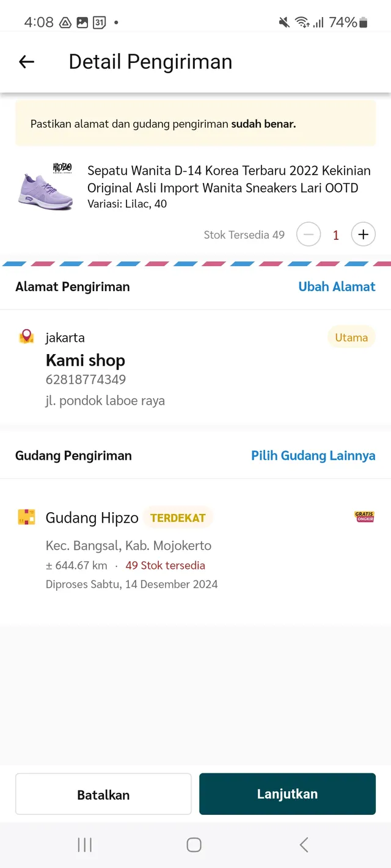Tap the calendar notification icon in status bar
The height and width of the screenshot is (868, 391).
(99, 23)
